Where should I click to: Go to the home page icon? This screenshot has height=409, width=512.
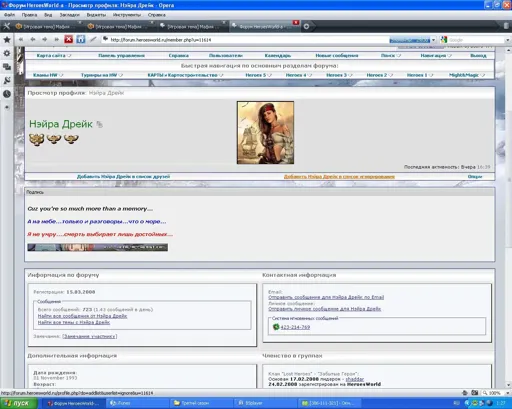click(x=81, y=39)
